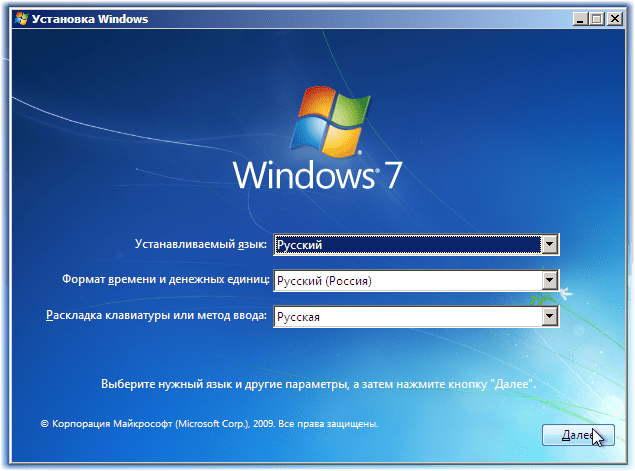Click the Устанавливаемый язык label
This screenshot has width=635, height=471.
pyautogui.click(x=201, y=244)
